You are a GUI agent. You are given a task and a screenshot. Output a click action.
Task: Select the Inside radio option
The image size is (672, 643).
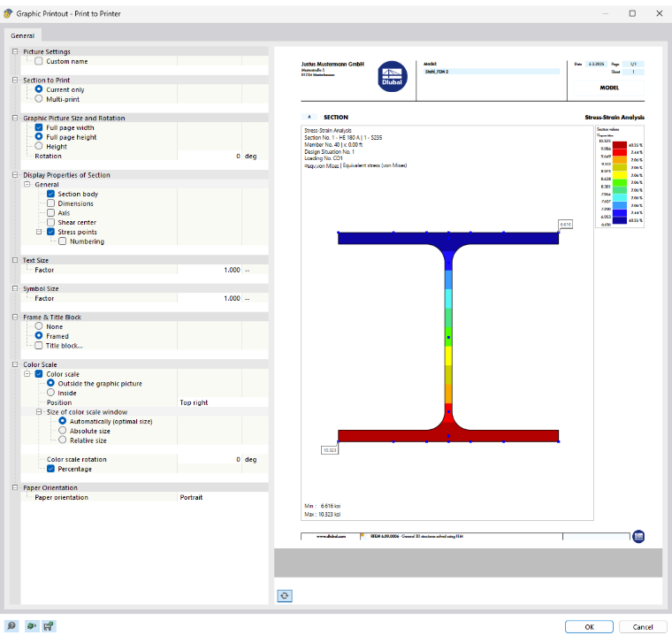pyautogui.click(x=50, y=393)
